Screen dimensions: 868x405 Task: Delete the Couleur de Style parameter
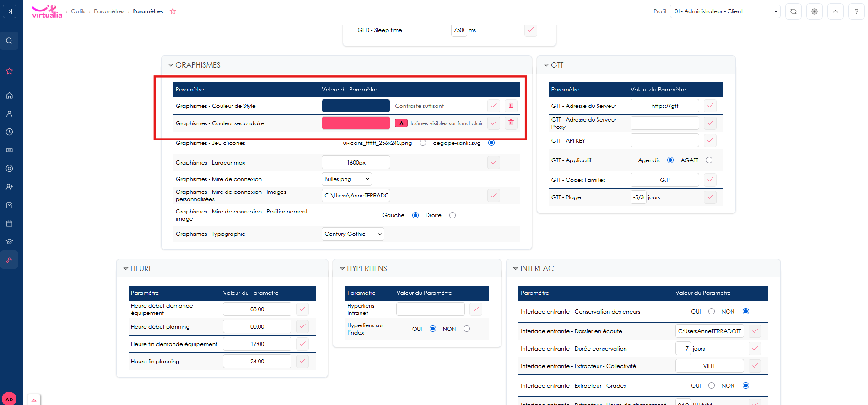coord(511,106)
